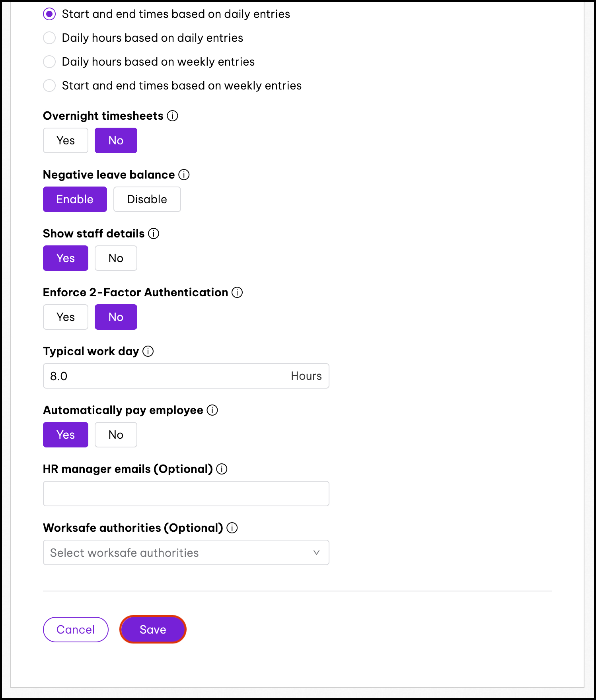Click info icon beside Negative leave balance
This screenshot has width=596, height=700.
click(184, 175)
